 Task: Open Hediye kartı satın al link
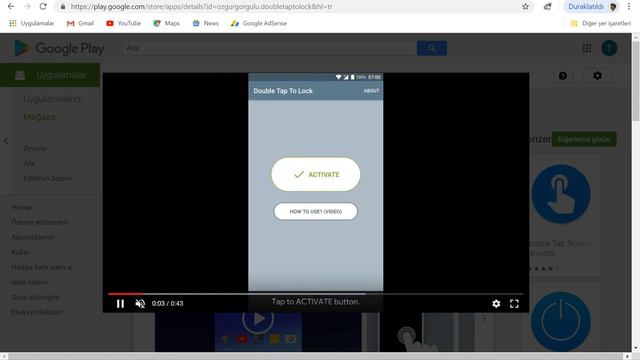42,267
